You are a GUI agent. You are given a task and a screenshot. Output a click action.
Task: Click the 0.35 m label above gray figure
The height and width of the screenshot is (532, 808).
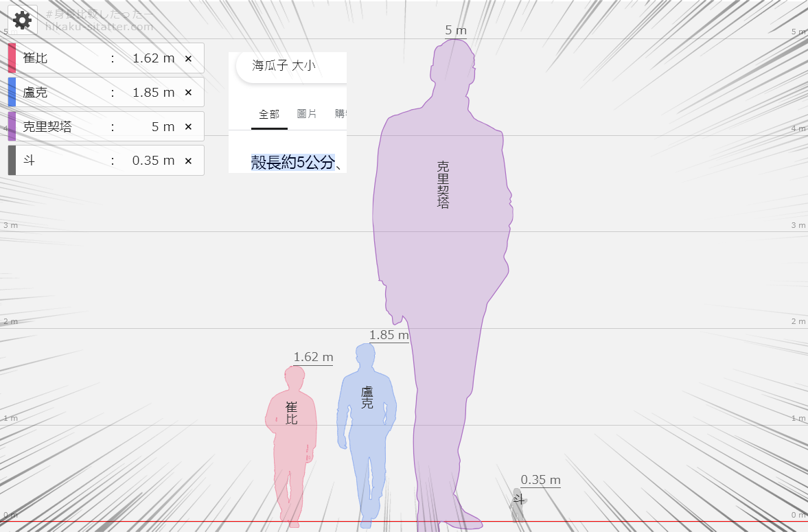click(x=540, y=480)
